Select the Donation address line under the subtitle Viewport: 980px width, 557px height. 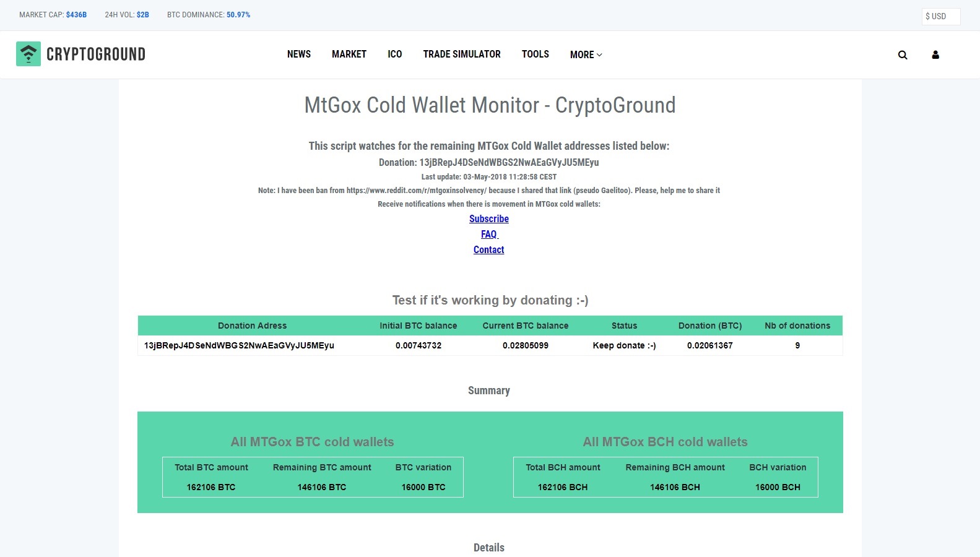[489, 162]
